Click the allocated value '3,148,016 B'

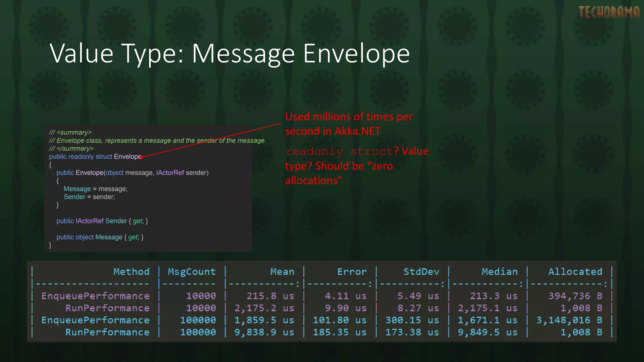coord(569,320)
